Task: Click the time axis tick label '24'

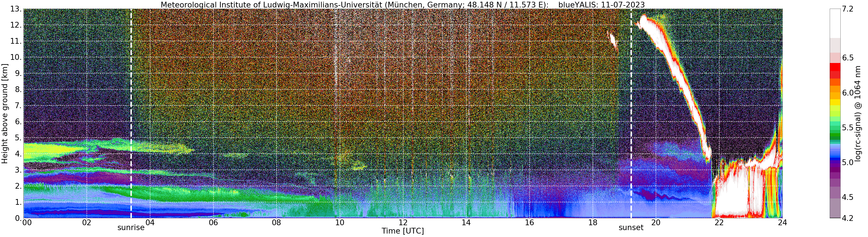Action: coord(782,223)
